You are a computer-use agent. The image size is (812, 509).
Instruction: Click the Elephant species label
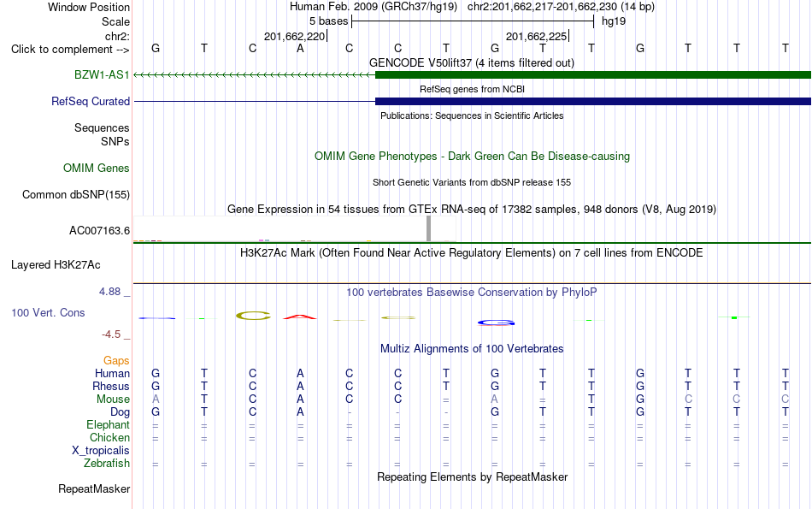point(108,424)
